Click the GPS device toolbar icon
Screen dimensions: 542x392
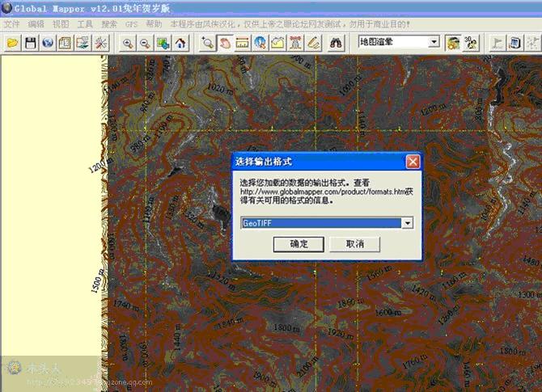[514, 43]
